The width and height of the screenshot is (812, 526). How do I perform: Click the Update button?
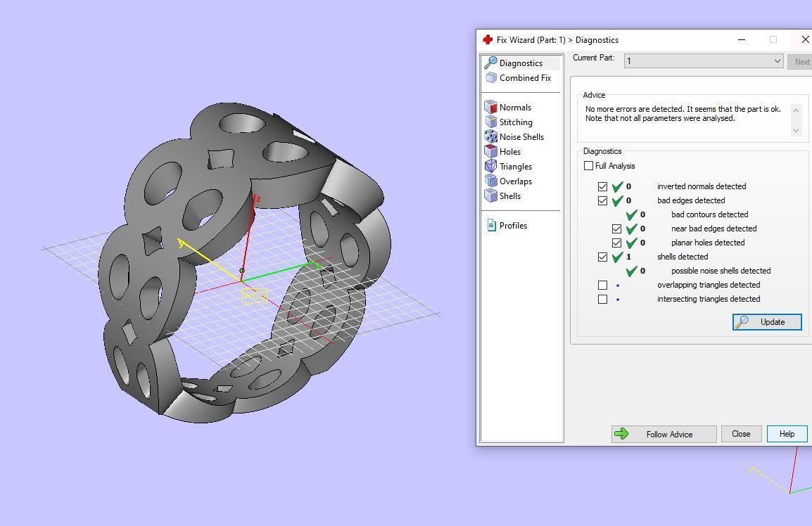(767, 321)
